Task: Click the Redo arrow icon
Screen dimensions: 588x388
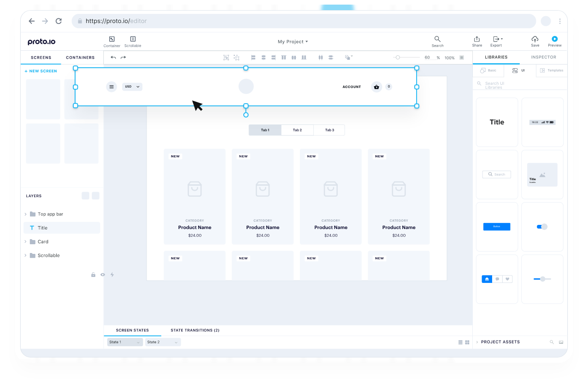Action: (x=123, y=58)
